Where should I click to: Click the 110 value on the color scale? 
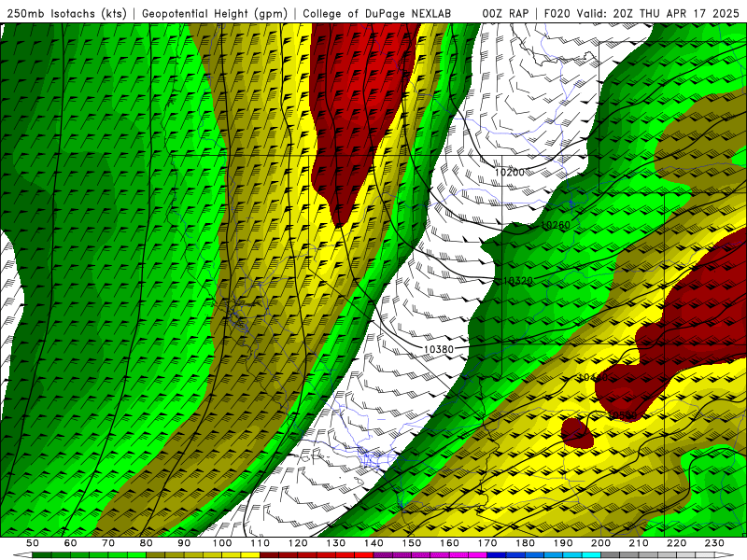click(x=261, y=543)
